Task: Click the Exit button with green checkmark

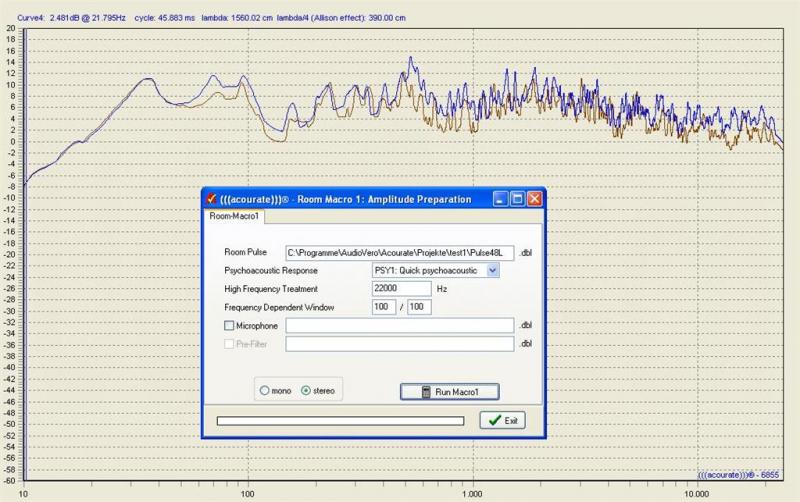Action: click(x=503, y=420)
